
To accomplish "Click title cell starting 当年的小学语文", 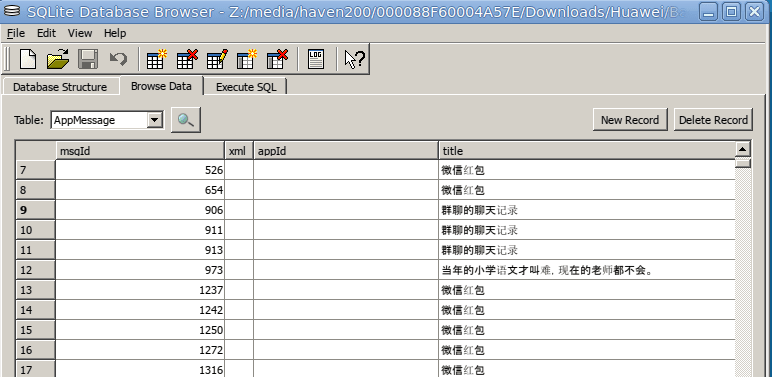I will (x=587, y=270).
